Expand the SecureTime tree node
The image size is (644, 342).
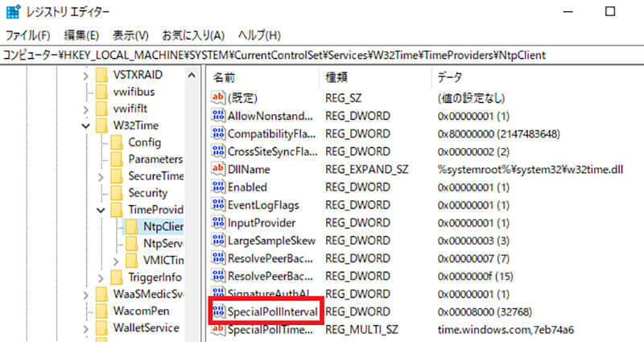[101, 177]
